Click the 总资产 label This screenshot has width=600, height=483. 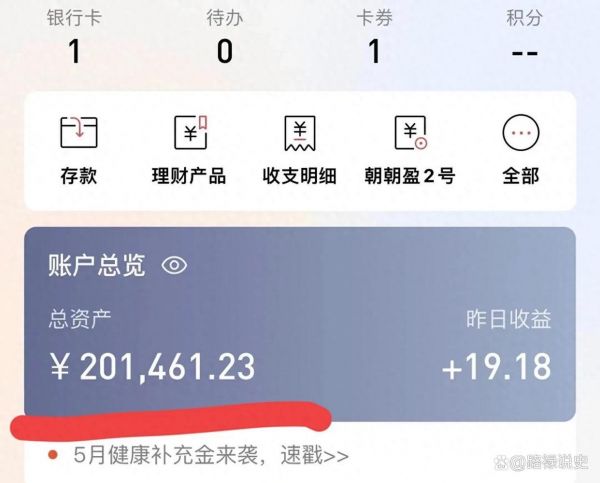(80, 318)
